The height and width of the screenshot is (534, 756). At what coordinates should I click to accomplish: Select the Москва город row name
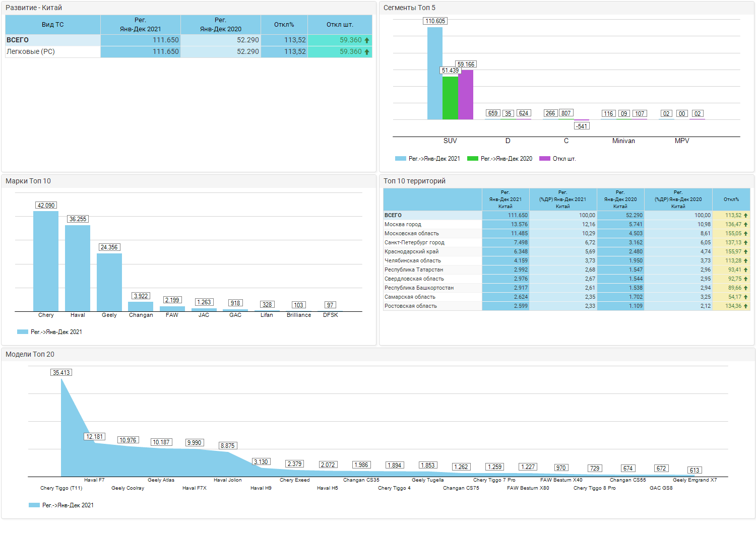403,225
